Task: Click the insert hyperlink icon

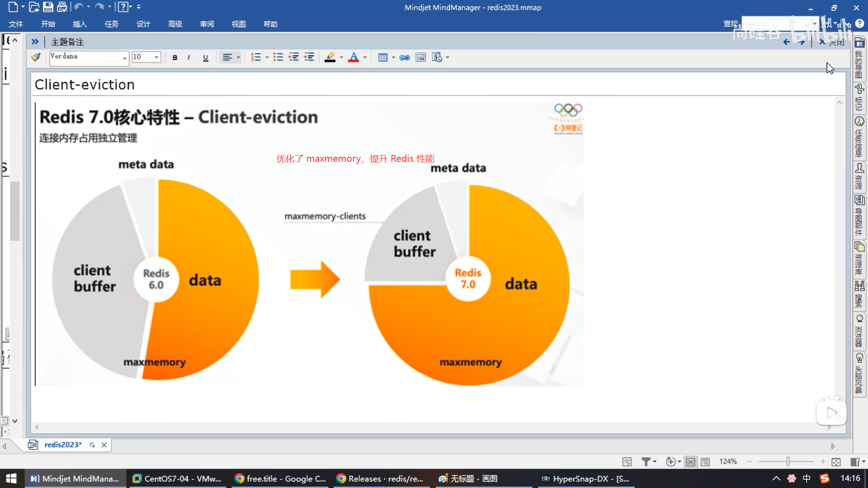Action: (405, 57)
